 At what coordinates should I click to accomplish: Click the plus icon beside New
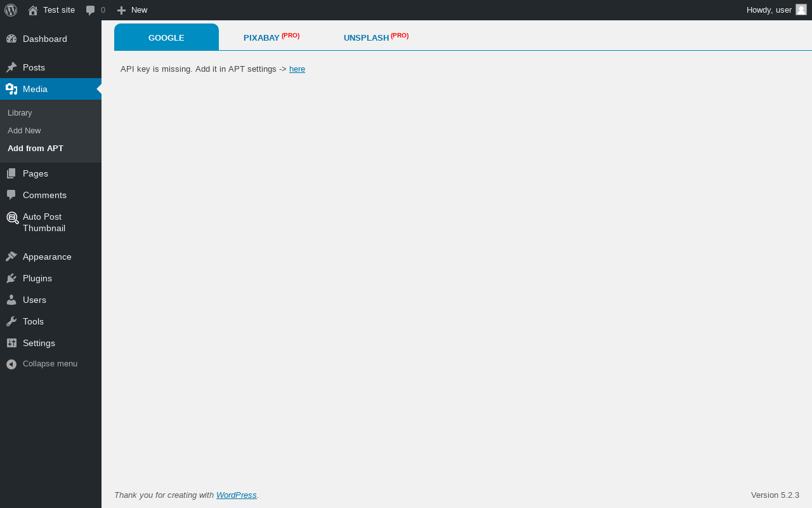click(x=121, y=10)
